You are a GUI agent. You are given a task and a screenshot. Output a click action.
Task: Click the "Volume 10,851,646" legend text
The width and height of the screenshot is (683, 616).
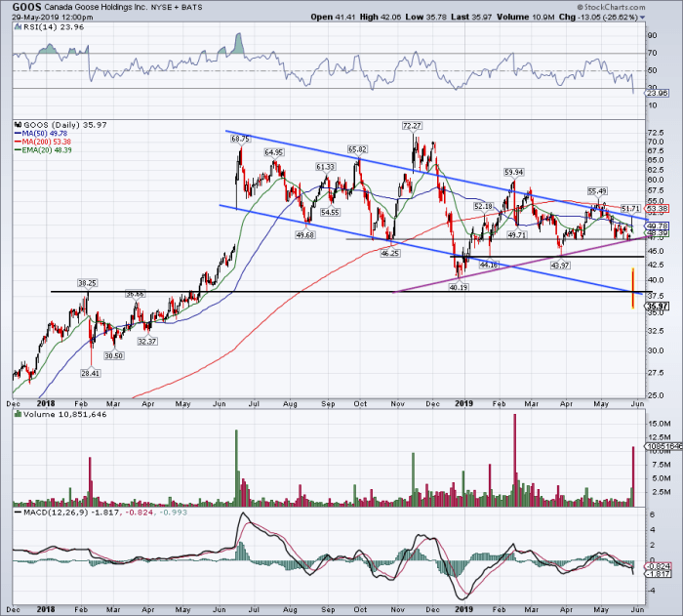point(65,414)
